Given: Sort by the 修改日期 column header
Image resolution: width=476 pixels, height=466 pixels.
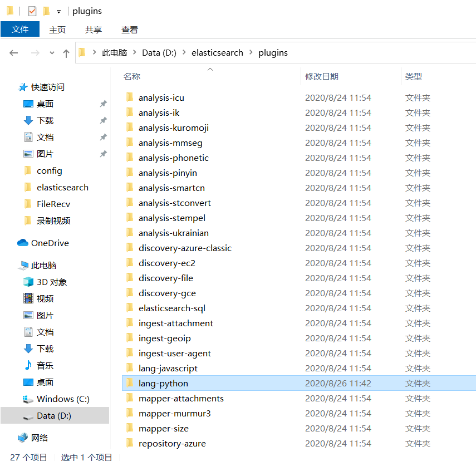Looking at the screenshot, I should (x=321, y=76).
